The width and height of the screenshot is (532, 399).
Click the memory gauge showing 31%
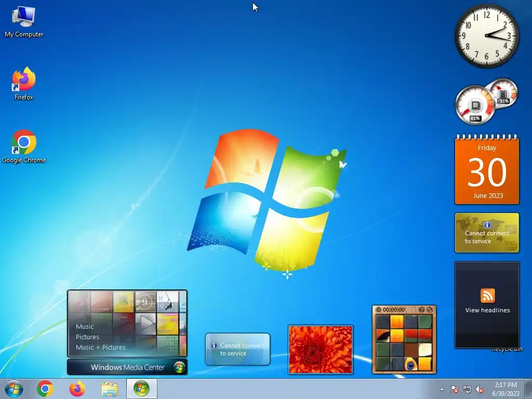point(504,92)
